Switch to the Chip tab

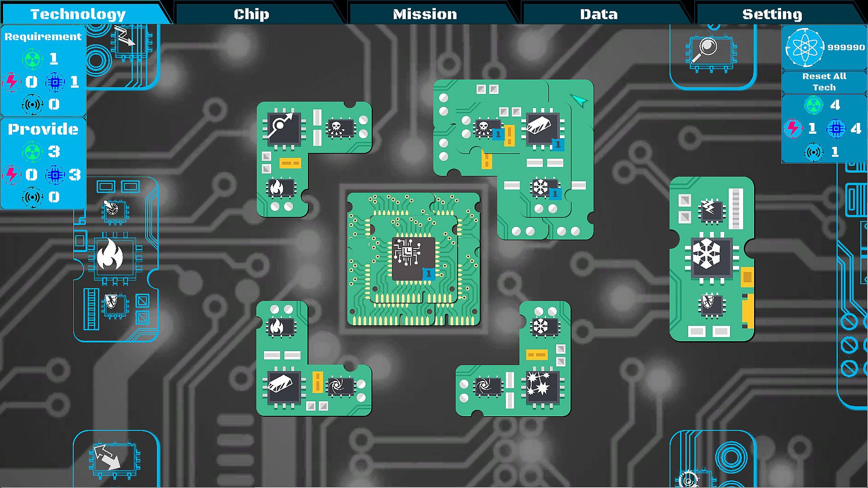(251, 14)
